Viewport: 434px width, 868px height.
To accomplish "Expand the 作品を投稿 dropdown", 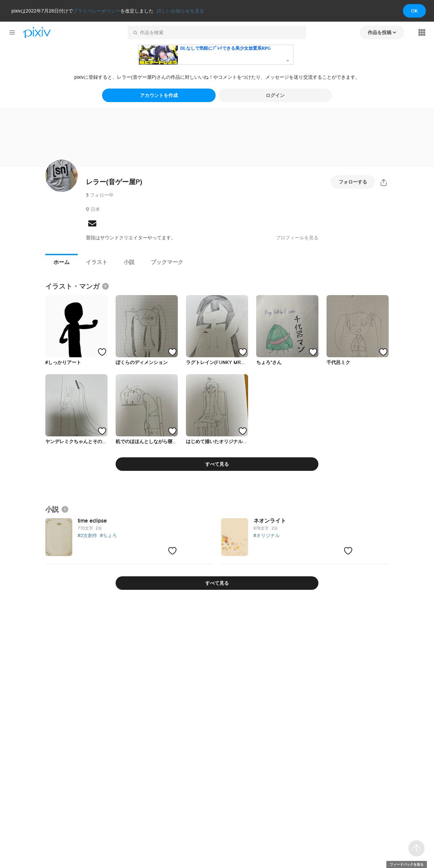I will (x=382, y=32).
